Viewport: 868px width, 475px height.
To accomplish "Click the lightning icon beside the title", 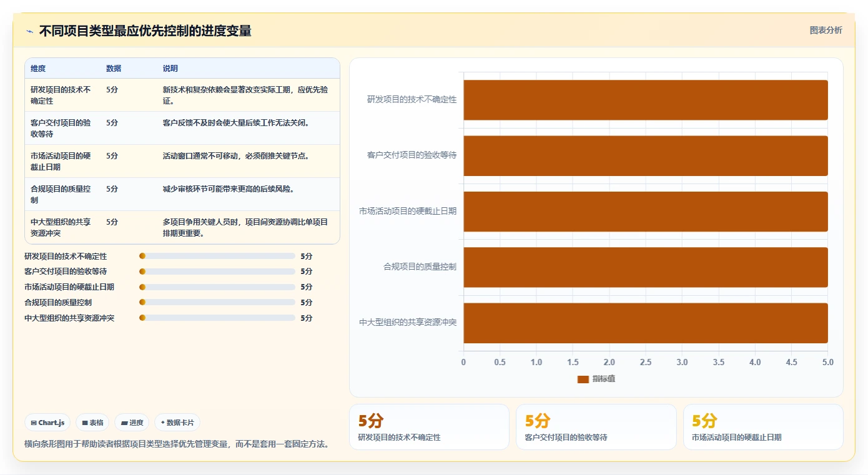I will coord(29,31).
